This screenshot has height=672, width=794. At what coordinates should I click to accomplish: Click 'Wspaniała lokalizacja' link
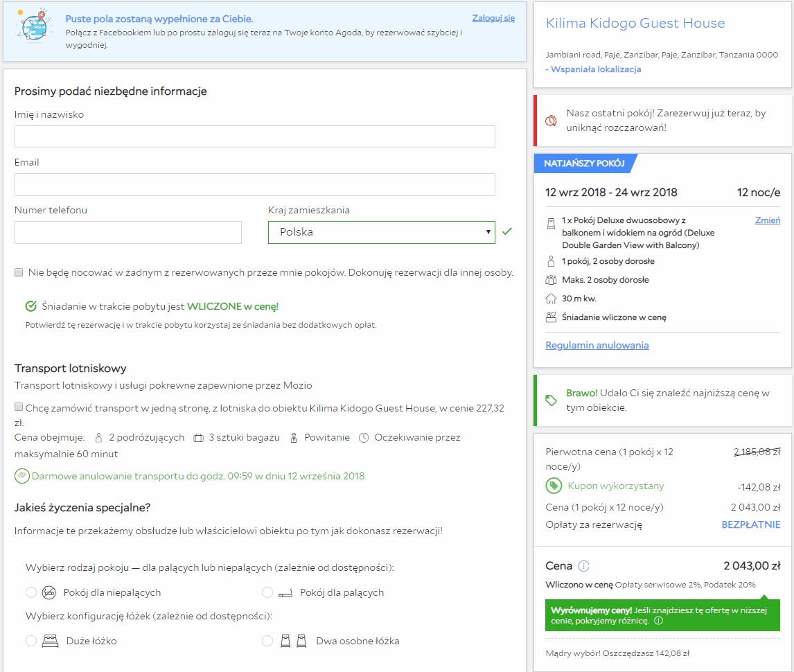596,69
